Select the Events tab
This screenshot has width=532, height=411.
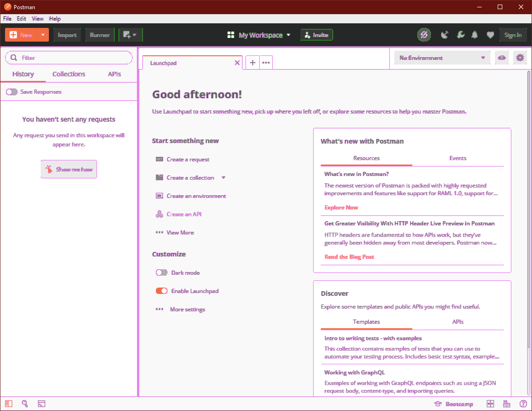(458, 158)
